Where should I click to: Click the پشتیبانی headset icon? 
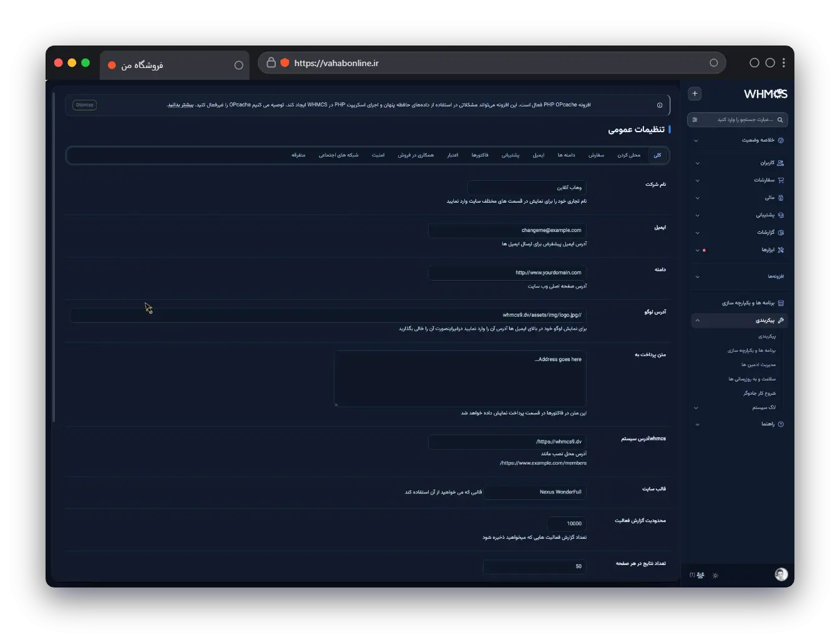click(x=781, y=215)
